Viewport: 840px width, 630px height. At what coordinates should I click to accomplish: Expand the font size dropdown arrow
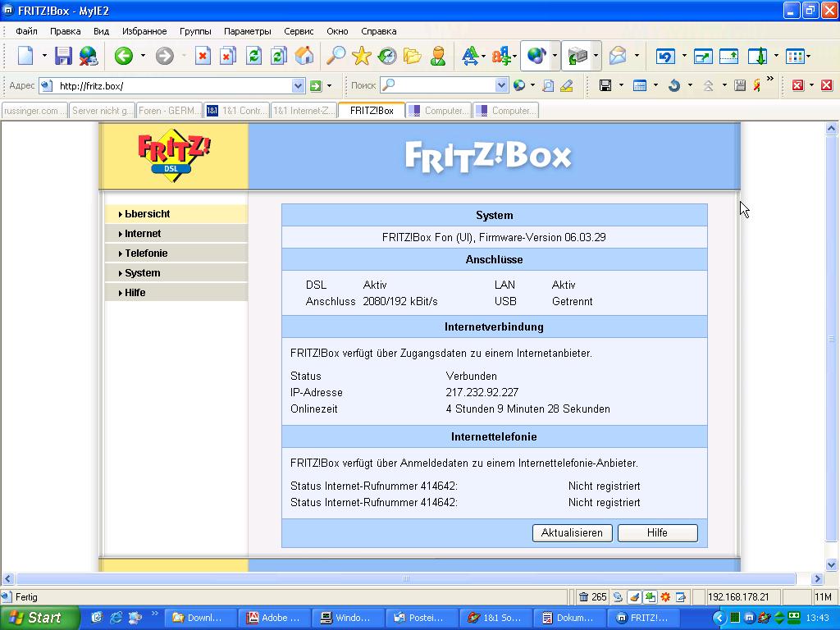[483, 57]
